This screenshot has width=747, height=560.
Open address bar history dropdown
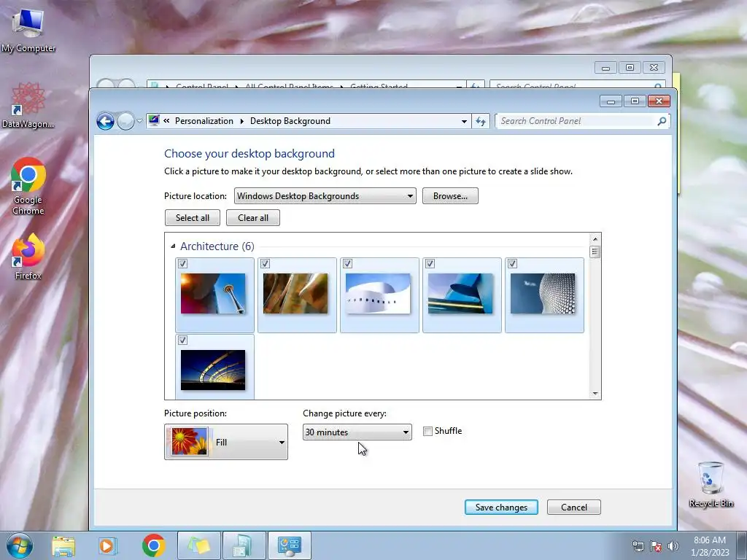[464, 122]
